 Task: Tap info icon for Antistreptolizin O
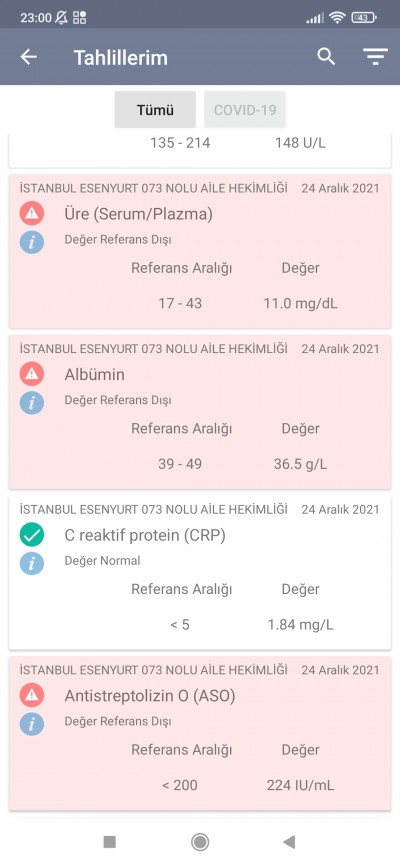click(x=32, y=724)
